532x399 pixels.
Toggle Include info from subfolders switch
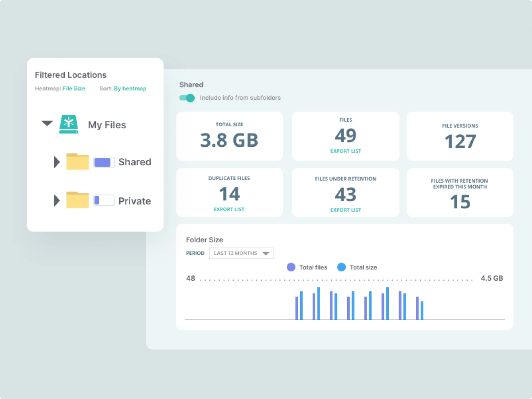[187, 98]
